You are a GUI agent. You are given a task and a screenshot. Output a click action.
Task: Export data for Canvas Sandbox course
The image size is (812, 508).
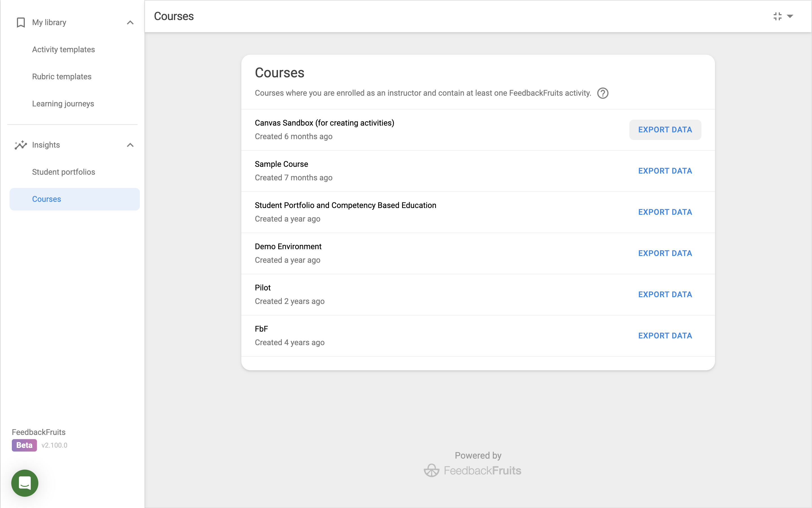pyautogui.click(x=665, y=130)
